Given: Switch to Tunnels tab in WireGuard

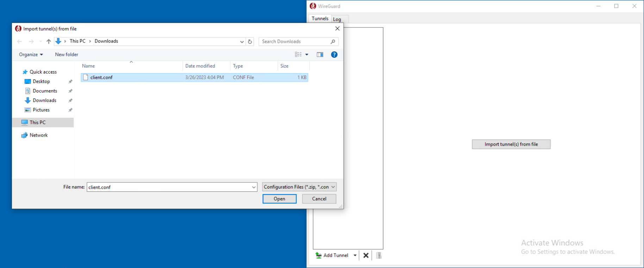Looking at the screenshot, I should (x=320, y=19).
